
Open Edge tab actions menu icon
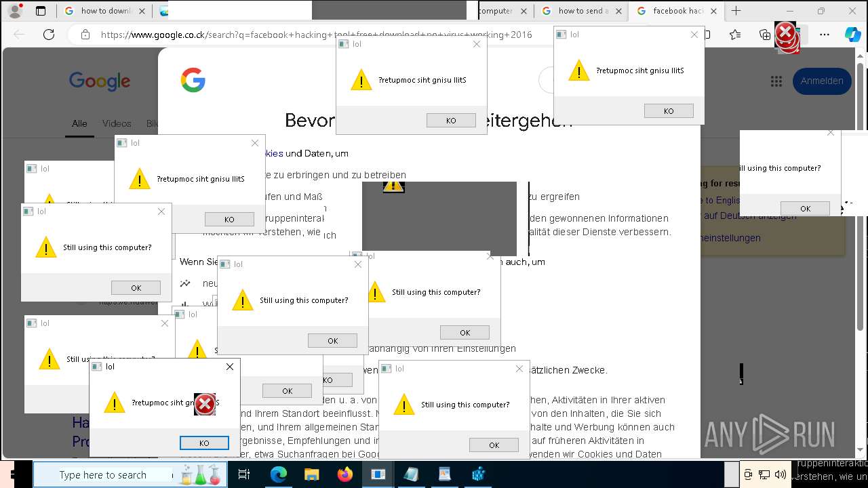pyautogui.click(x=41, y=11)
